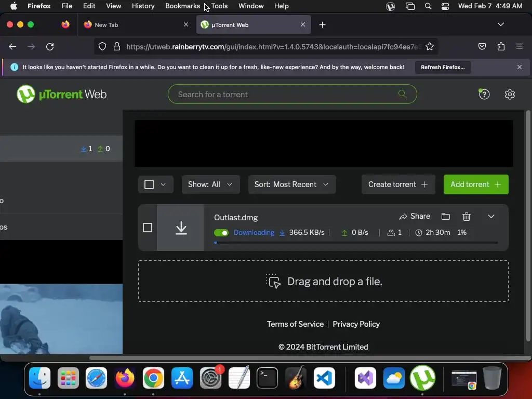
Task: Open the Terms of Service link
Action: [x=295, y=324]
